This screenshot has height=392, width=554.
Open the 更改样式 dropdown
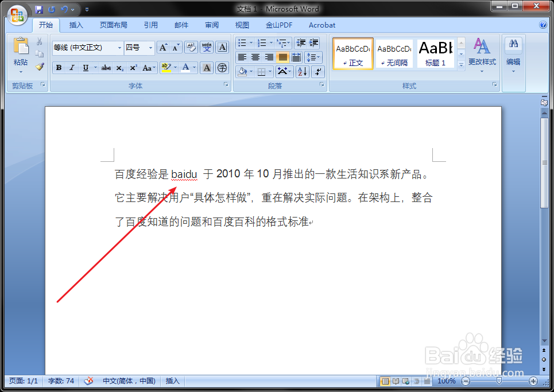coord(482,56)
